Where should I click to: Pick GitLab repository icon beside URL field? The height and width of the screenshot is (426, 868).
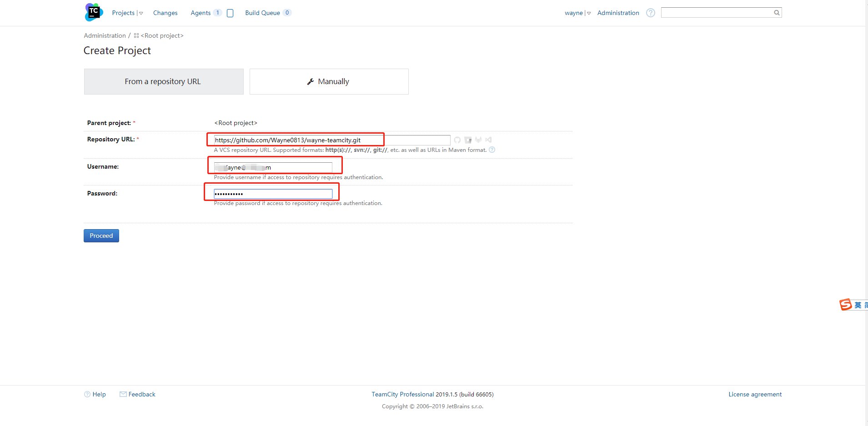tap(478, 140)
